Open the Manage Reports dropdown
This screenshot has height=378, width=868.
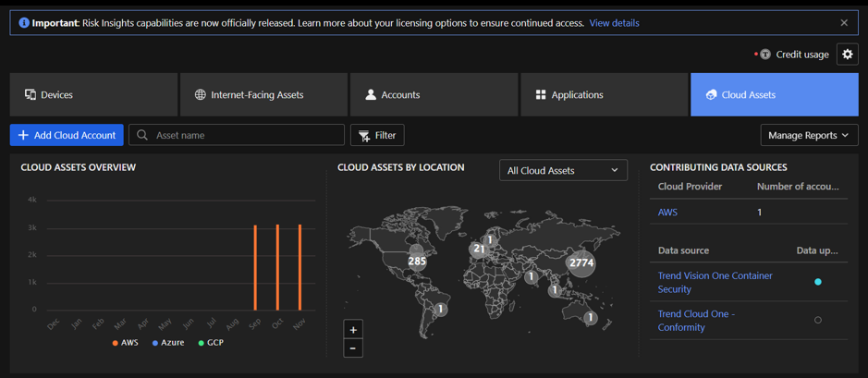tap(809, 135)
